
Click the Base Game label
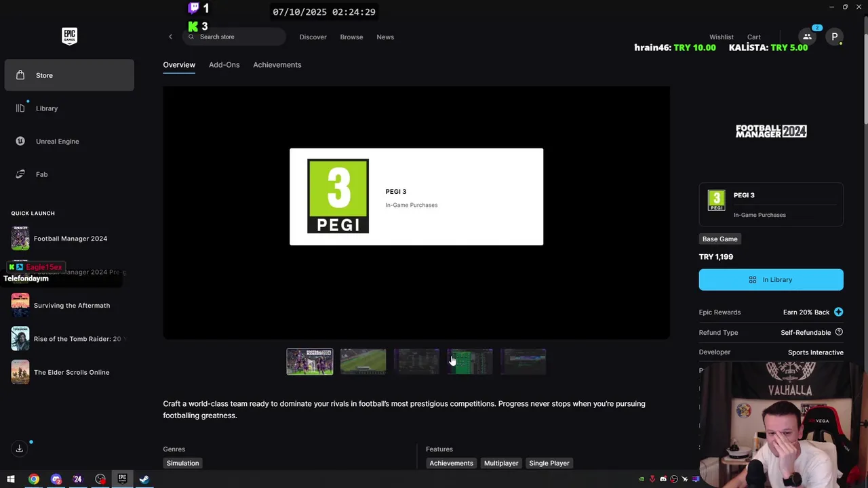coord(719,239)
